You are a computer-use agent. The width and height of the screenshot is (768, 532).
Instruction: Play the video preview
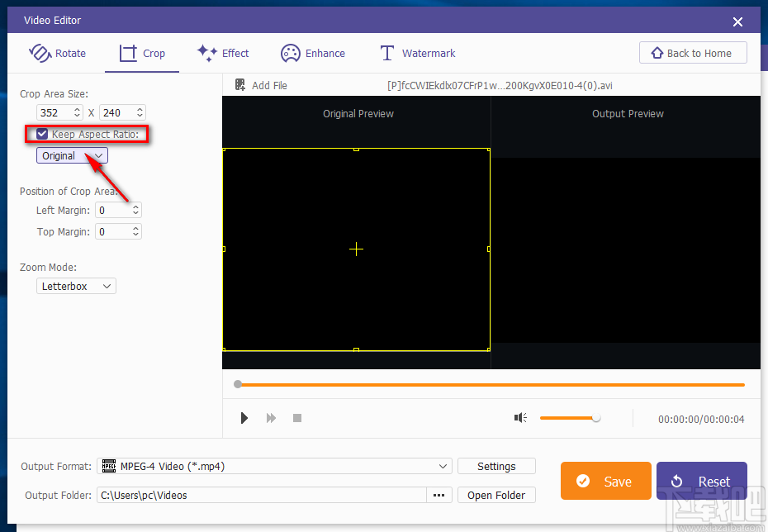point(244,418)
